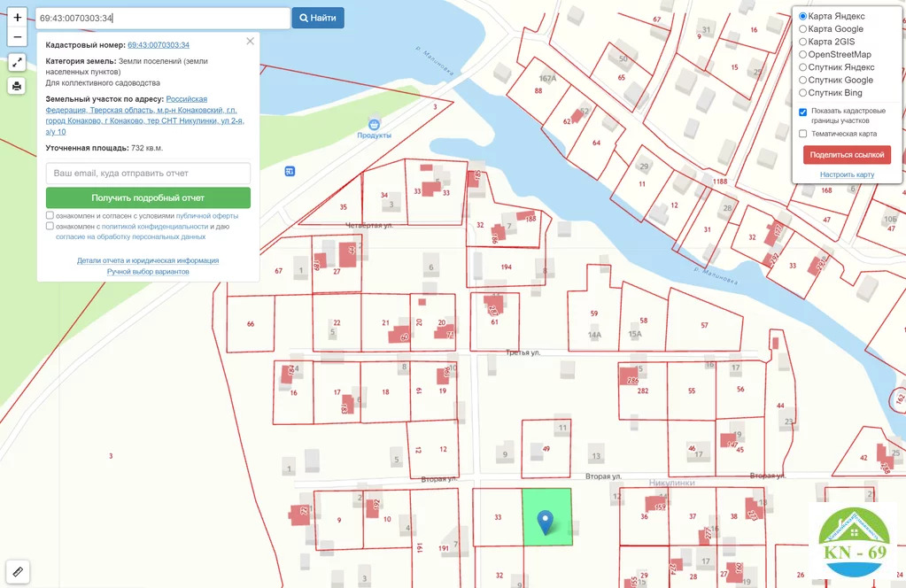Select Спутник Google radio button

(802, 80)
